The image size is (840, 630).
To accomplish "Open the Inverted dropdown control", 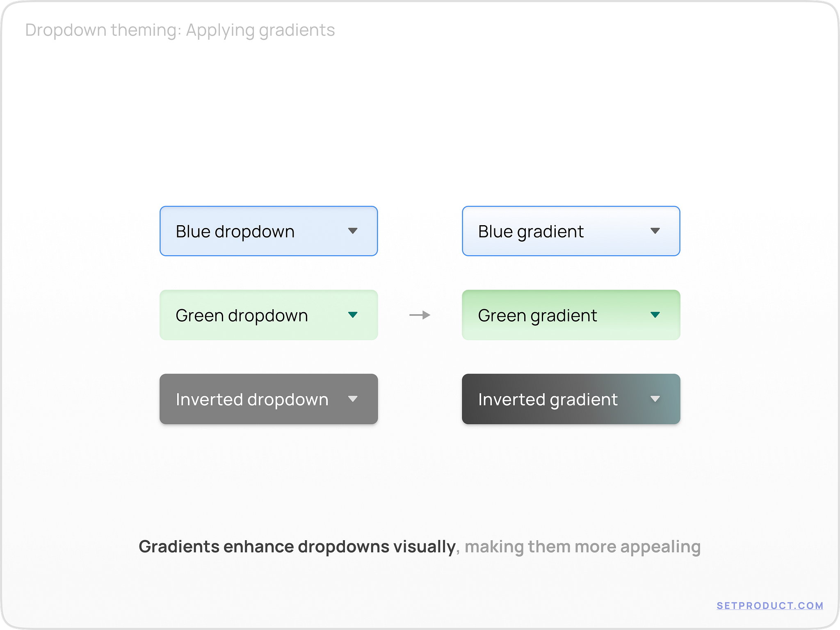I will (268, 399).
